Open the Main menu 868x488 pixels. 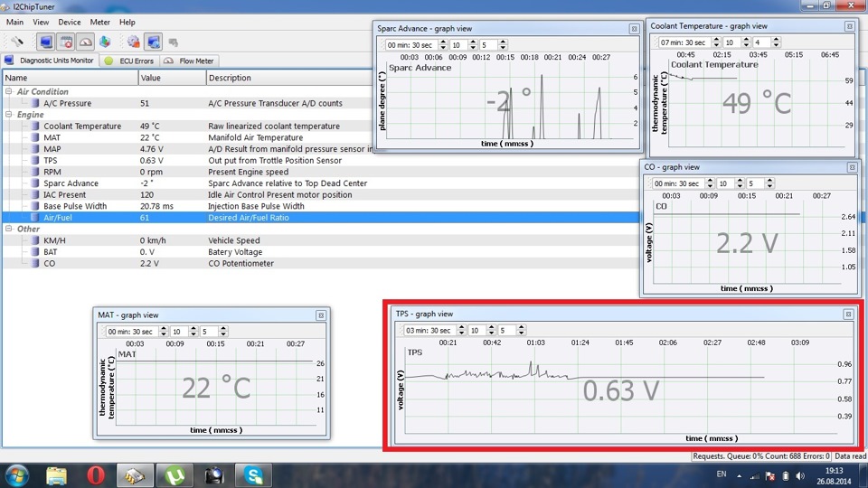click(x=15, y=22)
